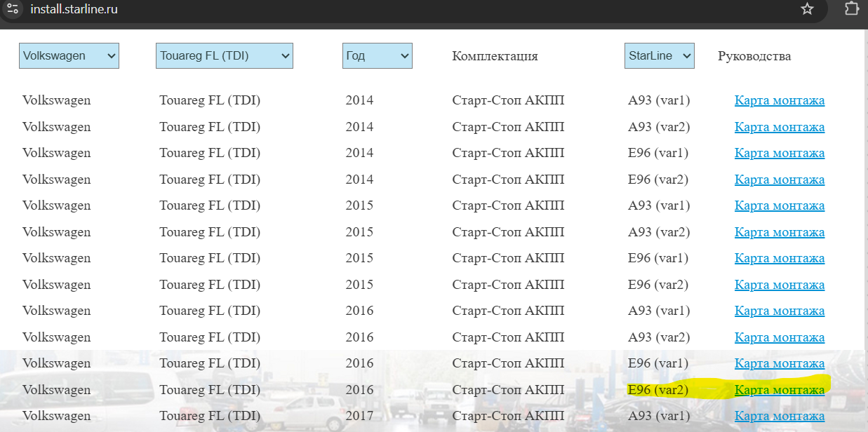Bookmark this page with the star icon
This screenshot has height=432, width=868.
click(807, 9)
